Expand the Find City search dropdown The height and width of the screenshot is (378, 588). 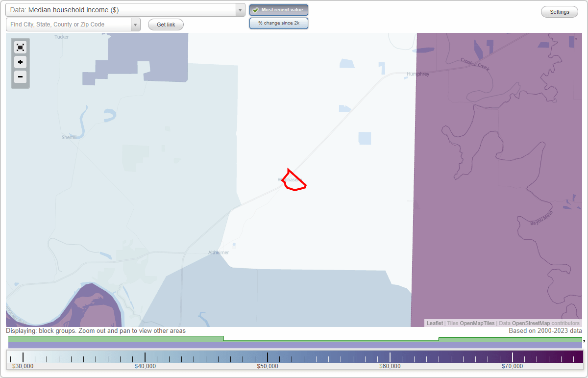coord(136,24)
